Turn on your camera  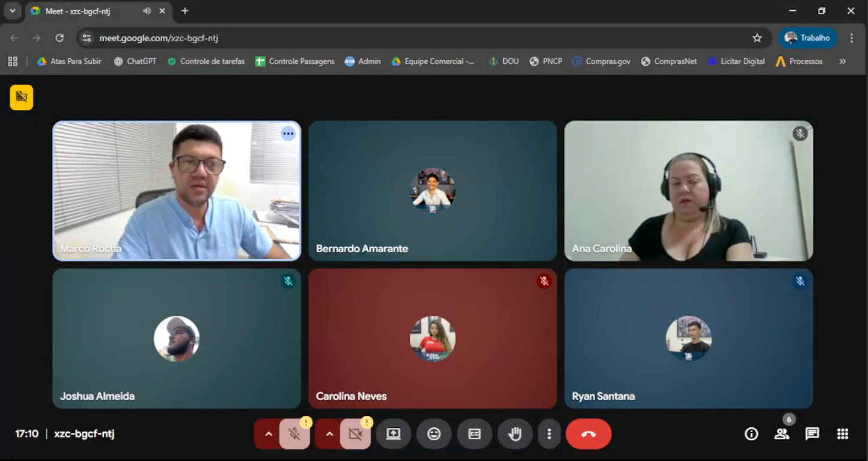click(355, 433)
